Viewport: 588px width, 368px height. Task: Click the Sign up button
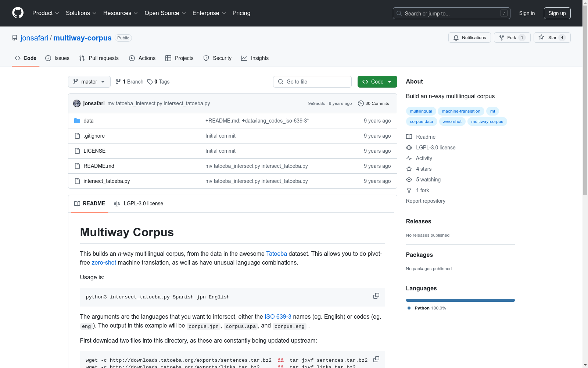pyautogui.click(x=557, y=13)
